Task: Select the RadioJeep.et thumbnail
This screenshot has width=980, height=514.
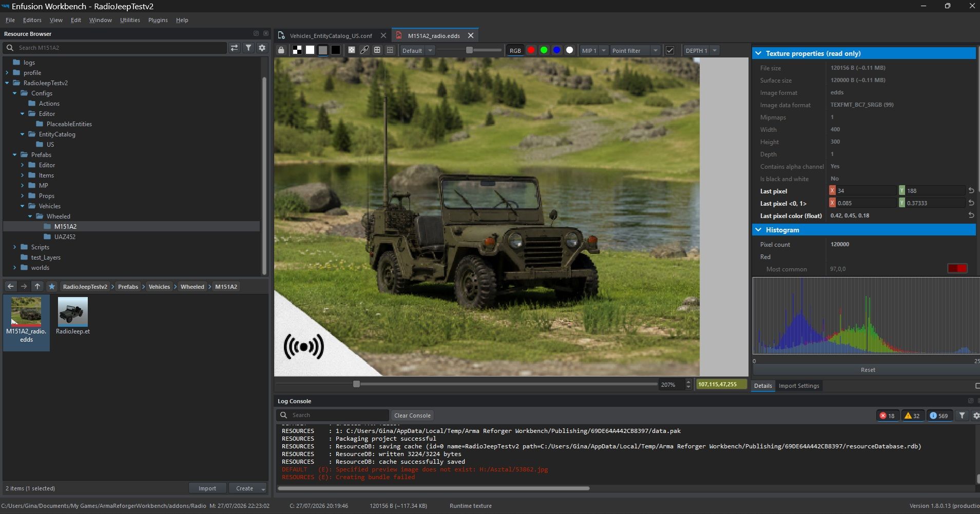Action: [x=72, y=317]
